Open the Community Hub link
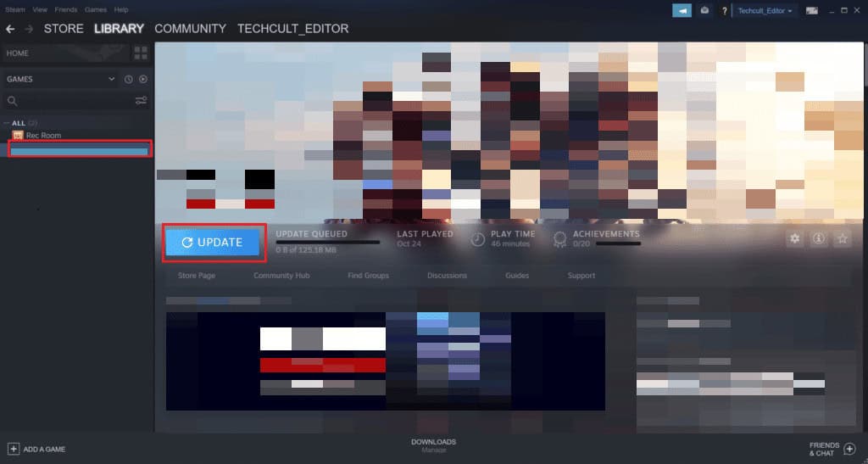868x464 pixels. point(281,275)
